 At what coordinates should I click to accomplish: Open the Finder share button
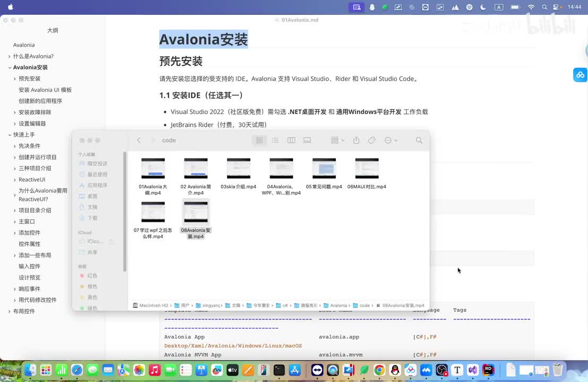[356, 140]
